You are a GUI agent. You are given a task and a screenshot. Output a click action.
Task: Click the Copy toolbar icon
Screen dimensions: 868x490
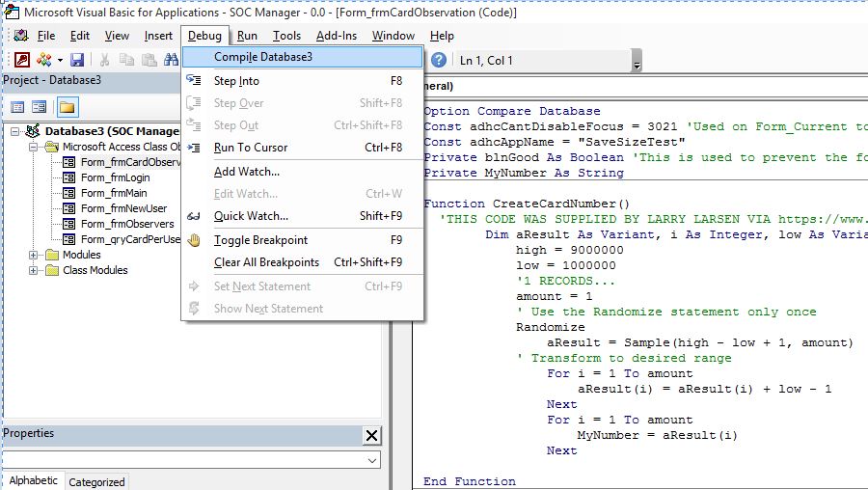(126, 60)
